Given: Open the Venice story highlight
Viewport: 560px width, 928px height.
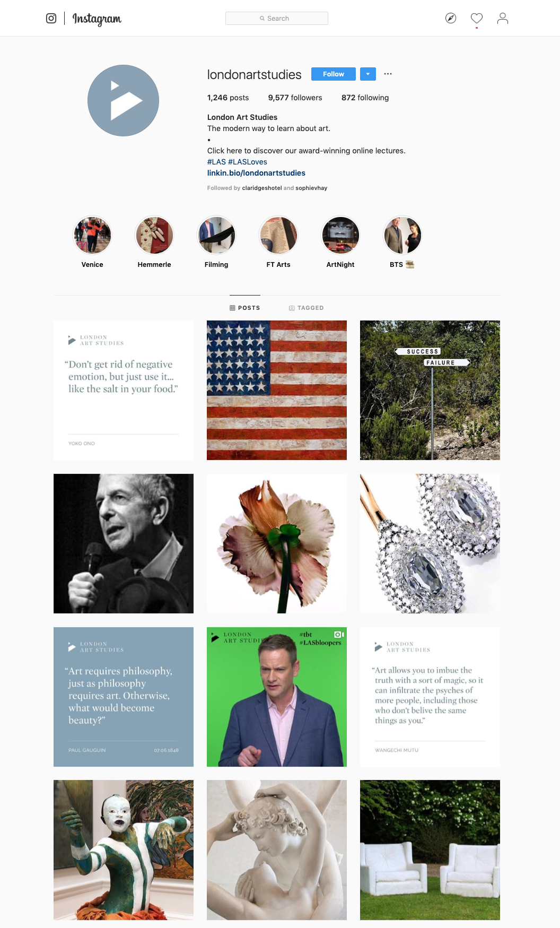Looking at the screenshot, I should pyautogui.click(x=92, y=235).
